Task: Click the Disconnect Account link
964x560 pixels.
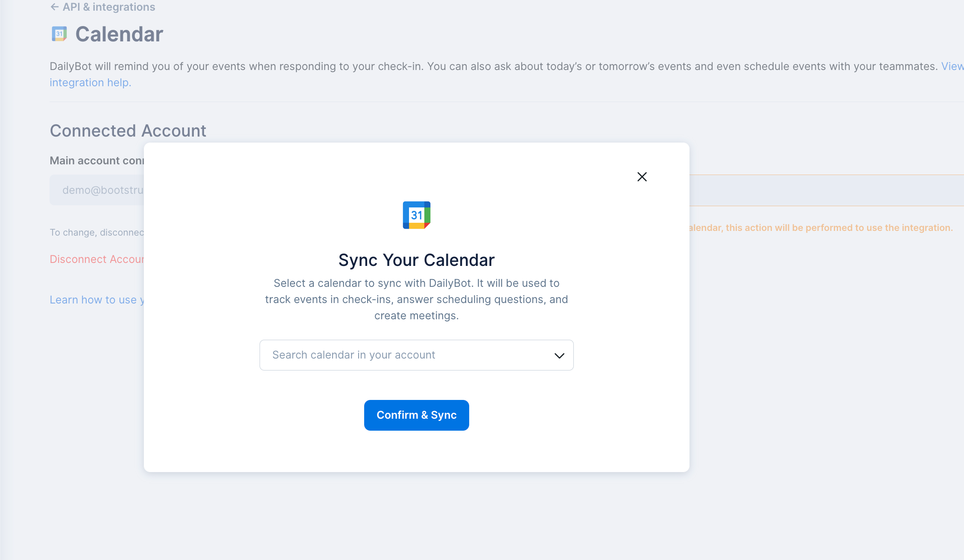Action: click(x=97, y=259)
